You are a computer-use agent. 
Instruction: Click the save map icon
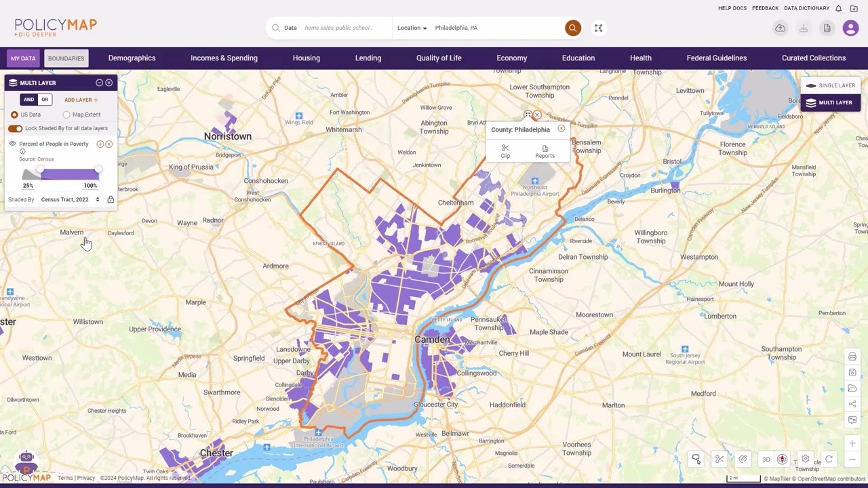pos(852,372)
